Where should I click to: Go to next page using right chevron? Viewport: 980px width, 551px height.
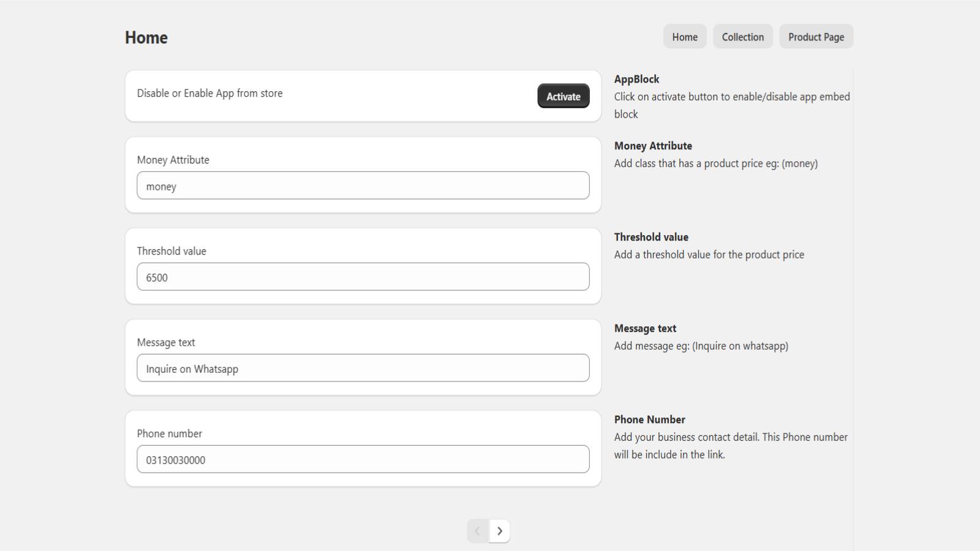[x=499, y=531]
